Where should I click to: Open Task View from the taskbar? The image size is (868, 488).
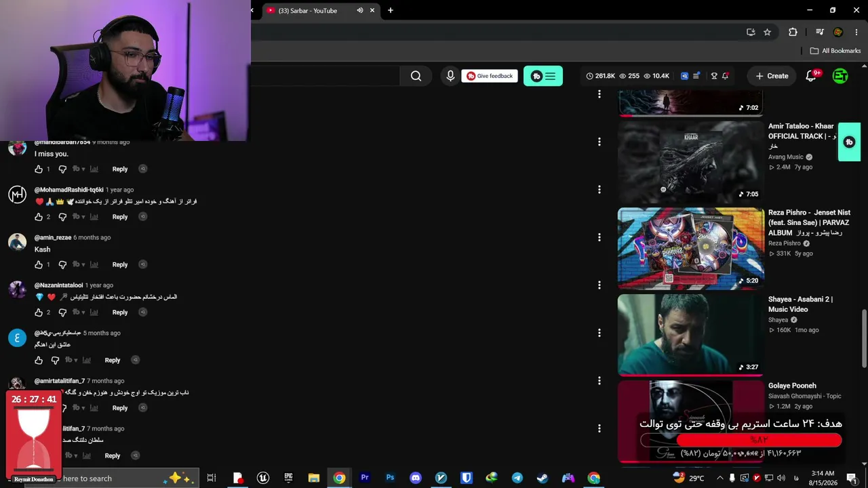click(212, 478)
